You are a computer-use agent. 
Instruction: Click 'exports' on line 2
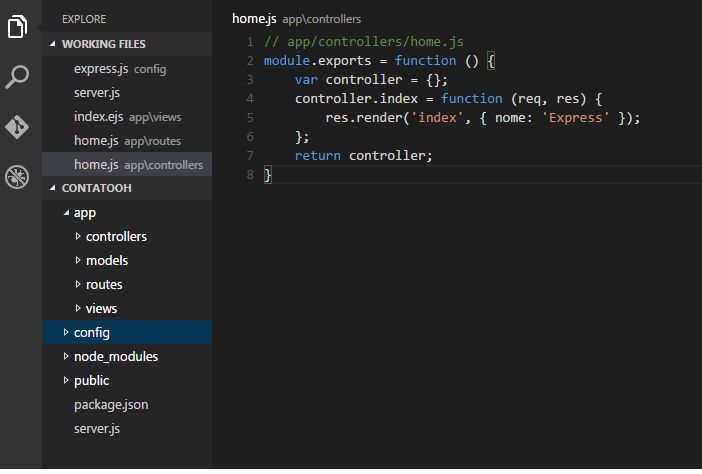(344, 61)
